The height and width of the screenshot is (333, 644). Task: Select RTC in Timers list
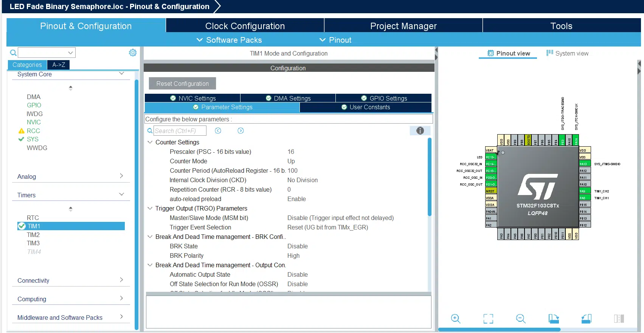point(33,218)
